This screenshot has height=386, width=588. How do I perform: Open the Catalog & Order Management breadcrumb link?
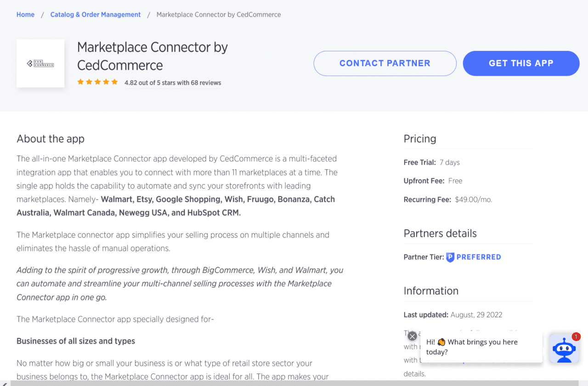click(x=95, y=14)
